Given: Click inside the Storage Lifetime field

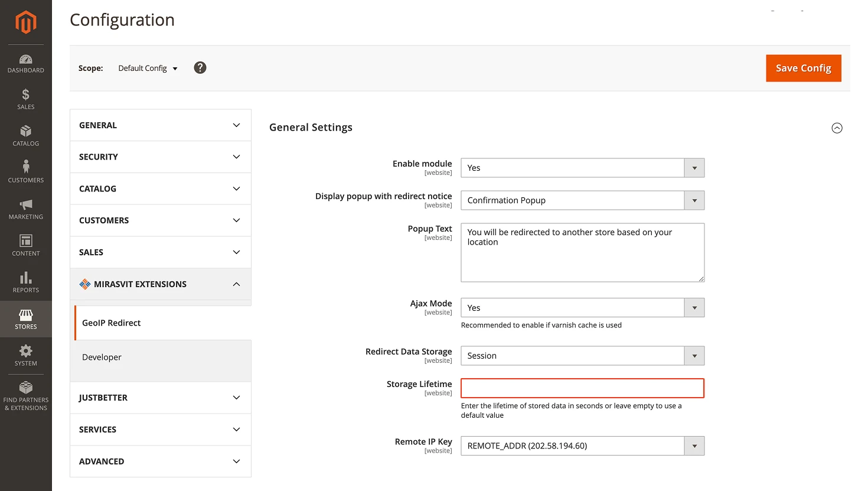Looking at the screenshot, I should [582, 388].
